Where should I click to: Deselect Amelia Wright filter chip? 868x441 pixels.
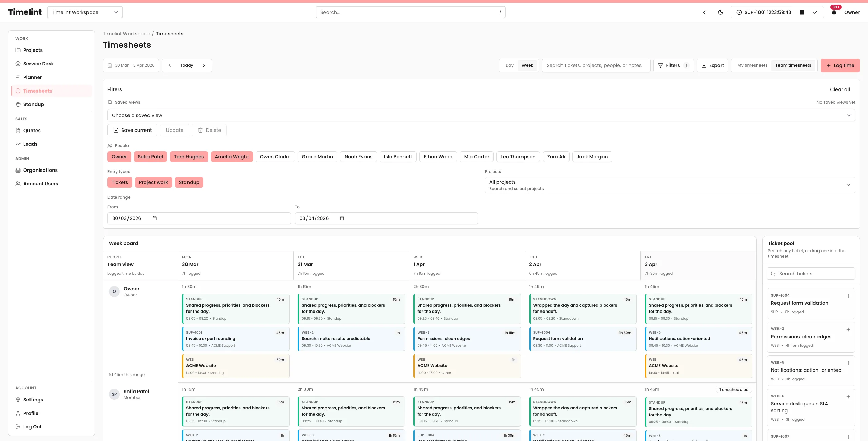(x=232, y=157)
